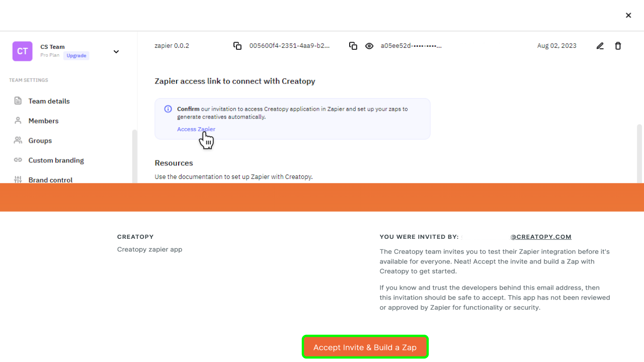Open the Groups section
644x362 pixels.
pyautogui.click(x=40, y=141)
